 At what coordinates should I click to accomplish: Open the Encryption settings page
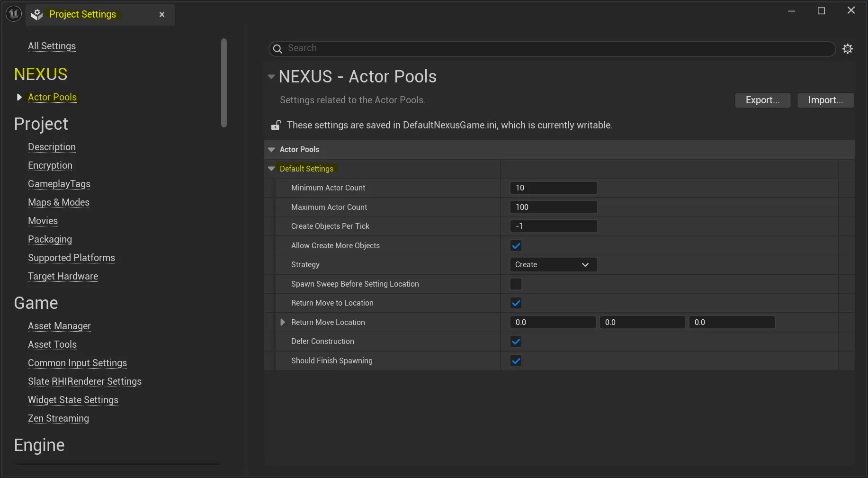click(x=50, y=165)
